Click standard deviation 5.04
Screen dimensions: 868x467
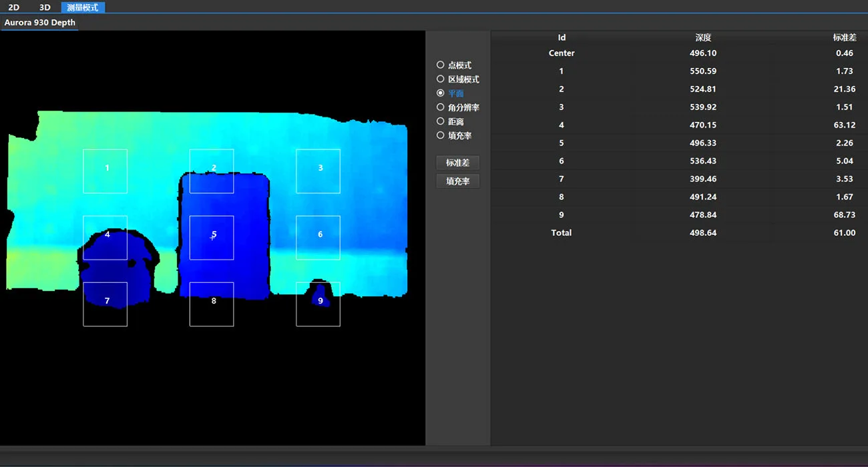845,161
